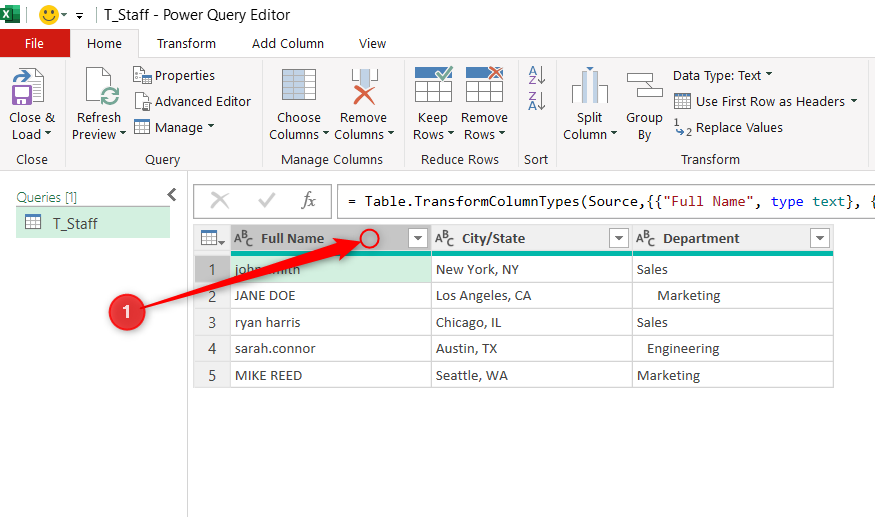The image size is (875, 517).
Task: Click the sarah.connor cell
Action: point(331,349)
